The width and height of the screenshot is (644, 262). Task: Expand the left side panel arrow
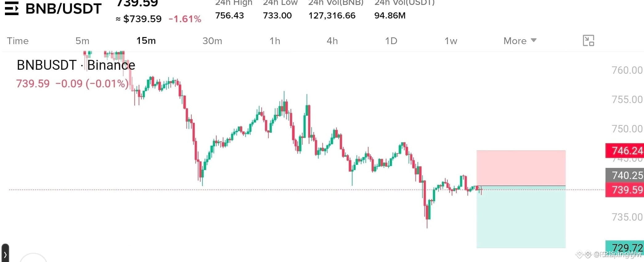5,254
